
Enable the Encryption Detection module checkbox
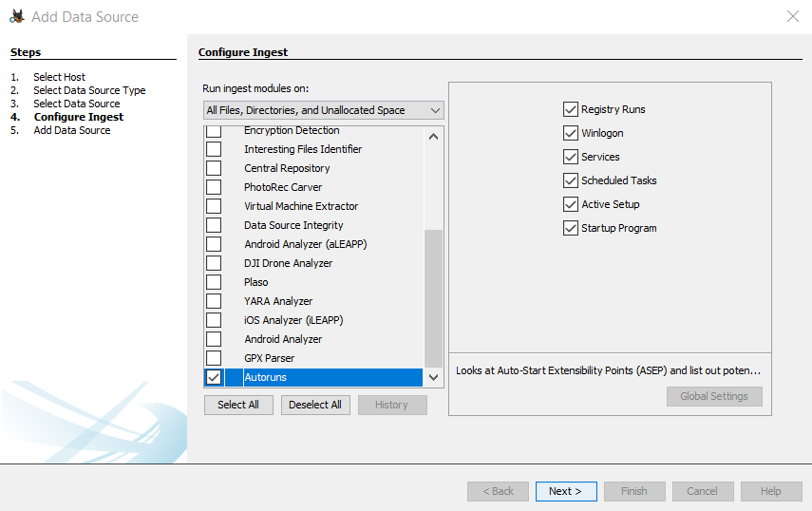pyautogui.click(x=214, y=131)
